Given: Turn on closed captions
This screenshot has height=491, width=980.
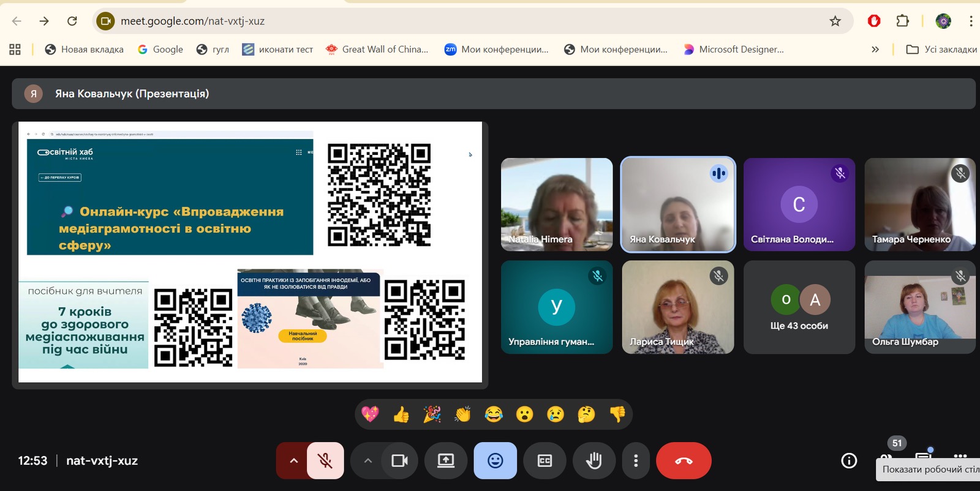Looking at the screenshot, I should (x=545, y=460).
